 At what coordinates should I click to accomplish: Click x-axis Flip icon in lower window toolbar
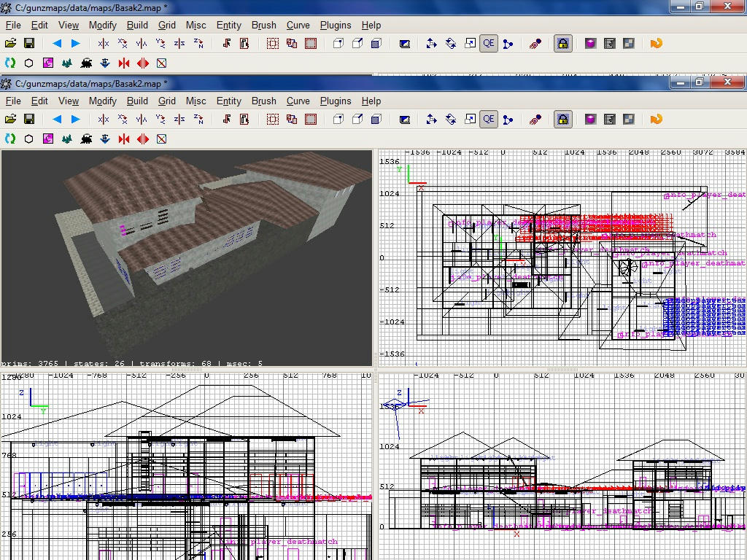pyautogui.click(x=104, y=119)
